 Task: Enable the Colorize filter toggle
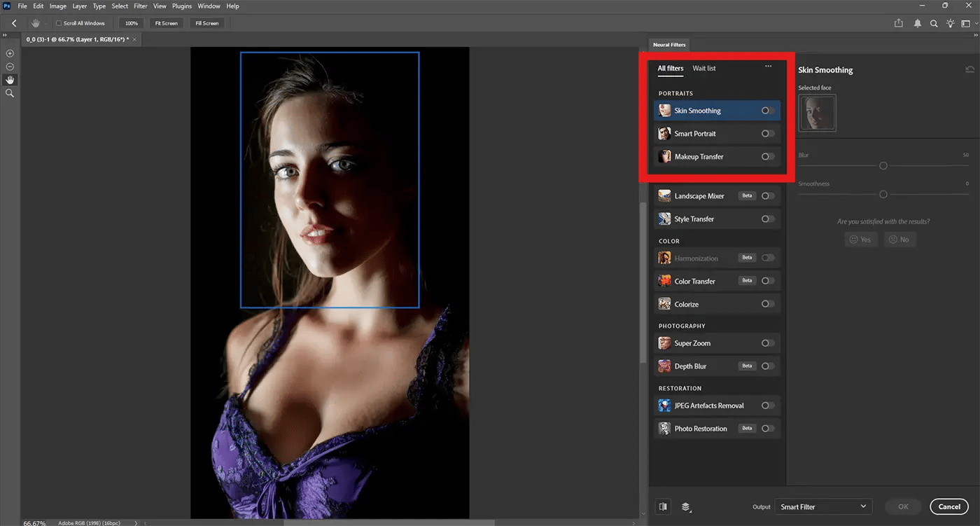(768, 304)
